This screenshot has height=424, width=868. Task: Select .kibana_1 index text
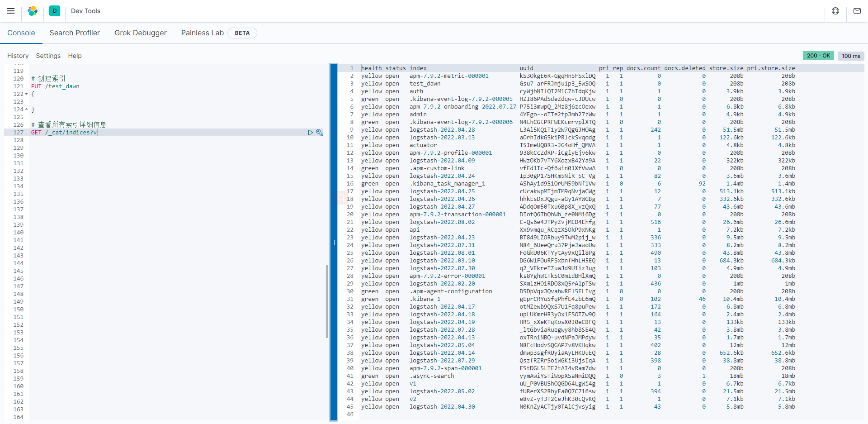pyautogui.click(x=425, y=299)
